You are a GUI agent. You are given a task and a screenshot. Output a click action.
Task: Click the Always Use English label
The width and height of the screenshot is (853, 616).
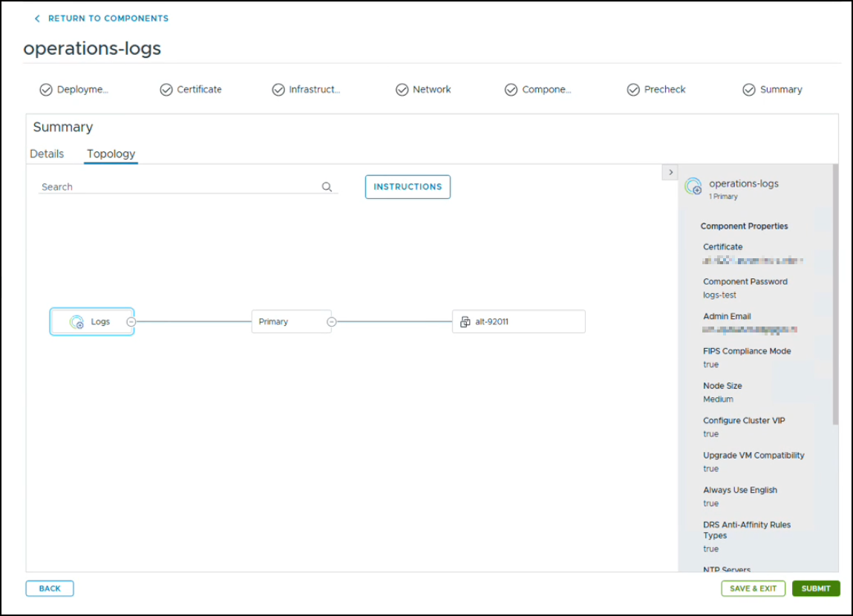(740, 491)
